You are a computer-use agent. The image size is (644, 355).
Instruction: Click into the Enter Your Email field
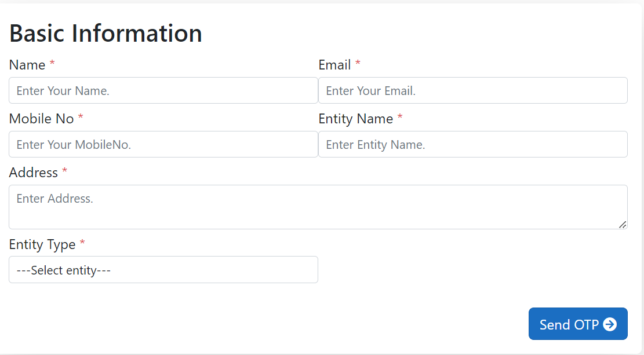tap(473, 90)
